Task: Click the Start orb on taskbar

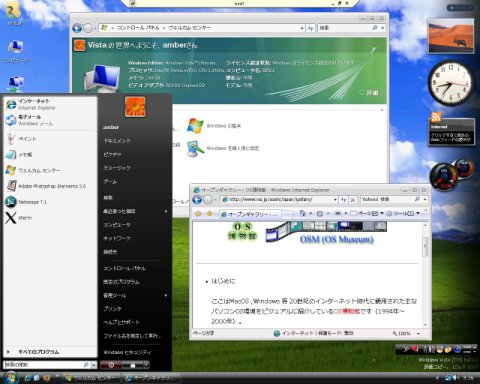Action: (10, 378)
